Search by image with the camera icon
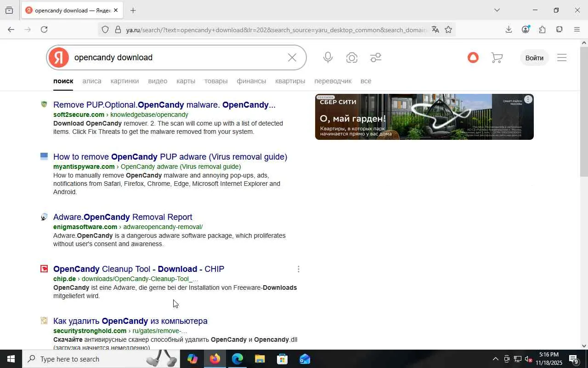 (x=352, y=57)
